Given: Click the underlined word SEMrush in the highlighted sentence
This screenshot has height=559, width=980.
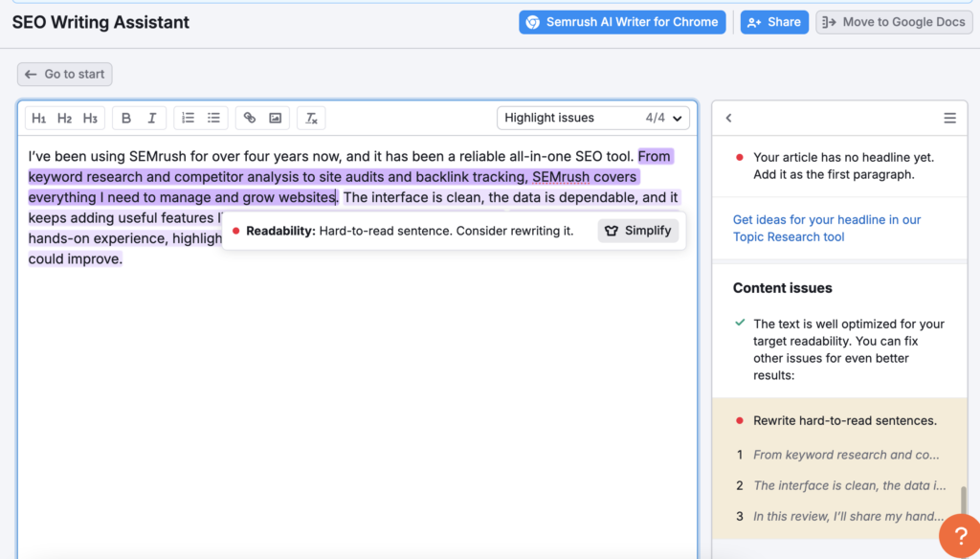Looking at the screenshot, I should click(561, 177).
